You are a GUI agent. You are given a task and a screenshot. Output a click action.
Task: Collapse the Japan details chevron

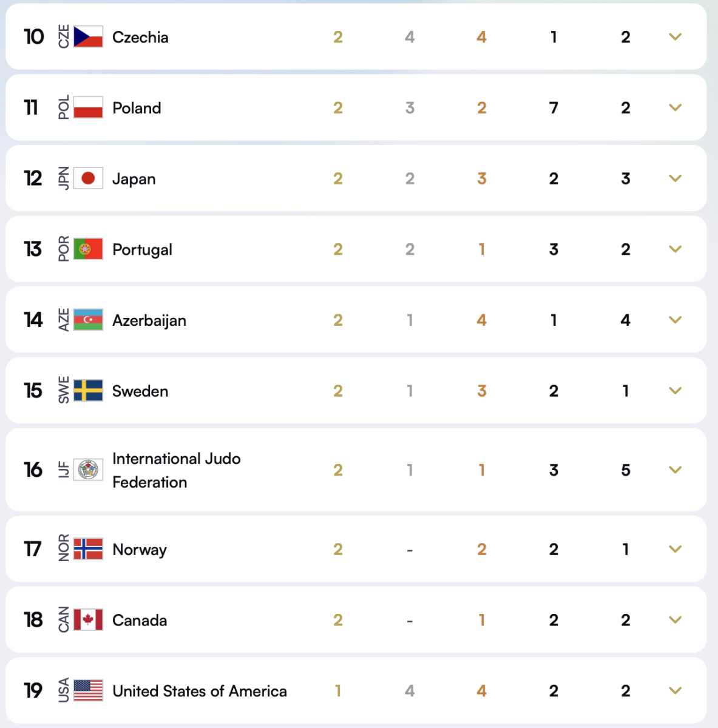[674, 178]
